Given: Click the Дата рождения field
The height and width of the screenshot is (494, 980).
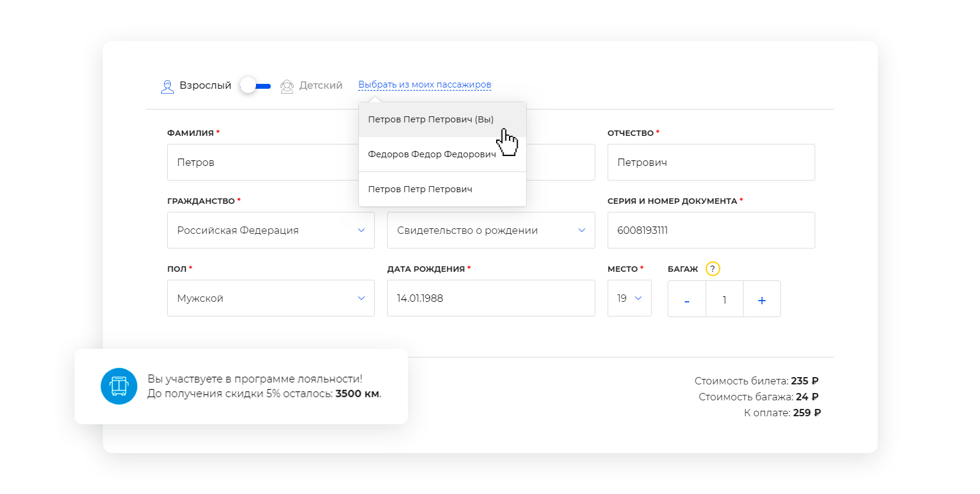Looking at the screenshot, I should tap(491, 298).
